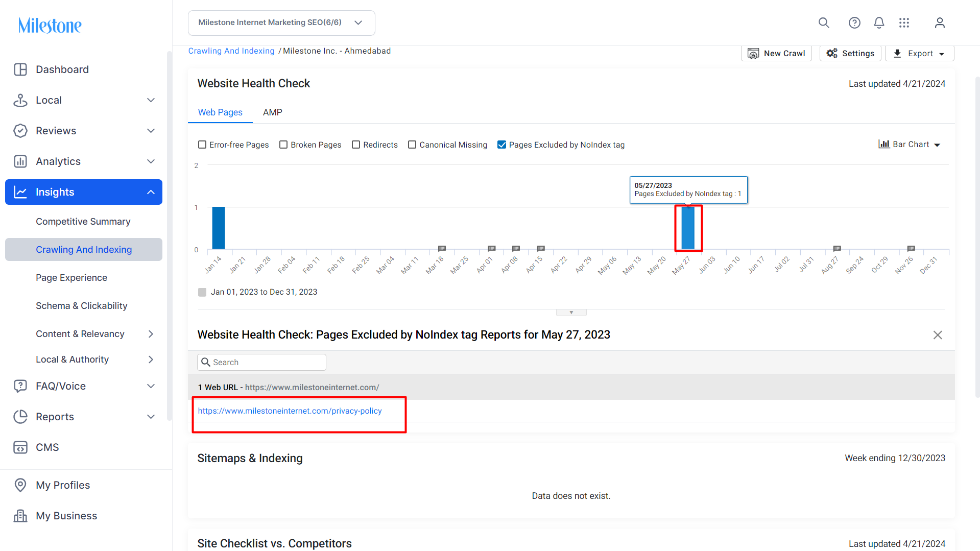Expand Local & Authority submenu arrow
The height and width of the screenshot is (551, 980).
(151, 360)
